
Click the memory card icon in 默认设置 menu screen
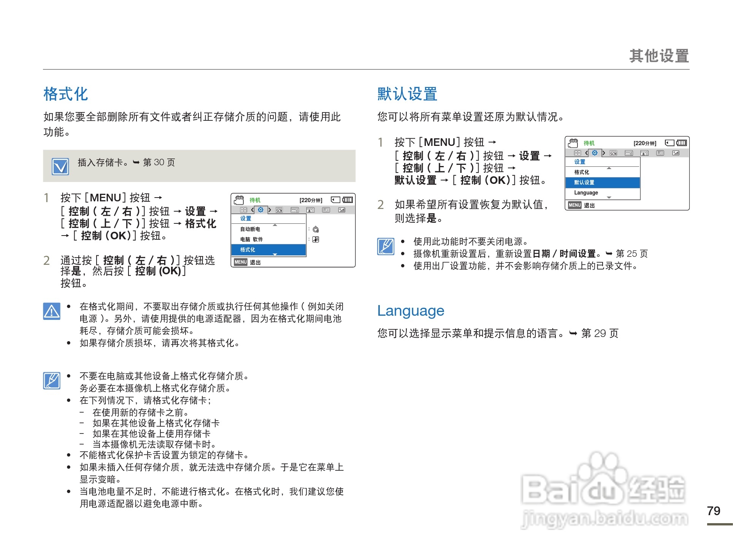(x=669, y=143)
